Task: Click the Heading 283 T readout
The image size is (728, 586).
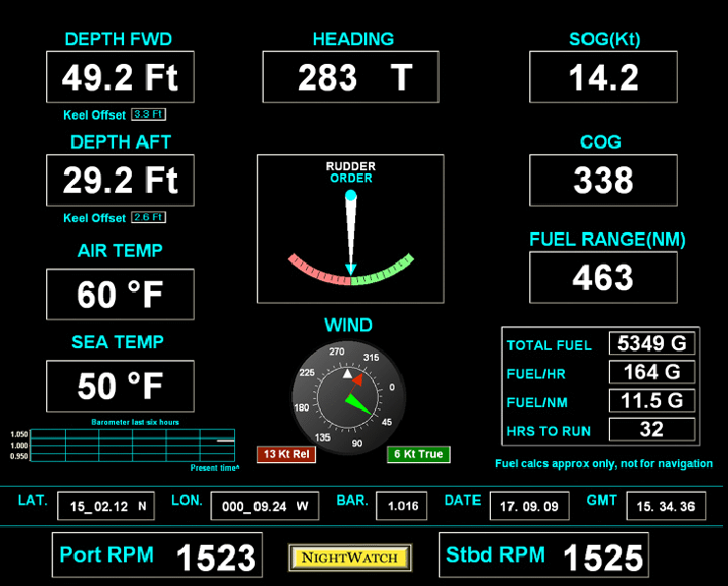Action: point(350,78)
